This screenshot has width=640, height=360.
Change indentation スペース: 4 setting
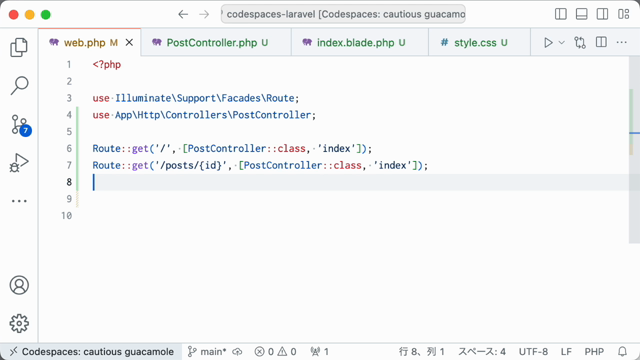coord(482,351)
